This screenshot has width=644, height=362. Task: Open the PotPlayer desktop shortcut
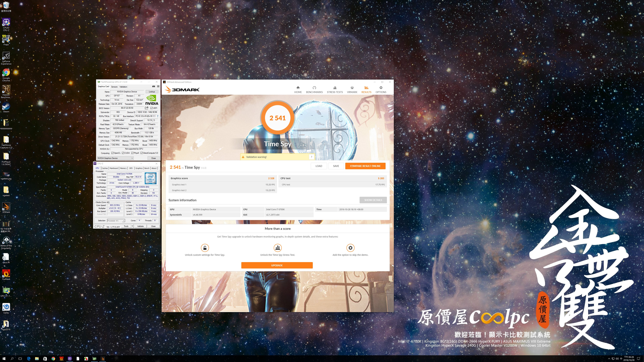6,159
